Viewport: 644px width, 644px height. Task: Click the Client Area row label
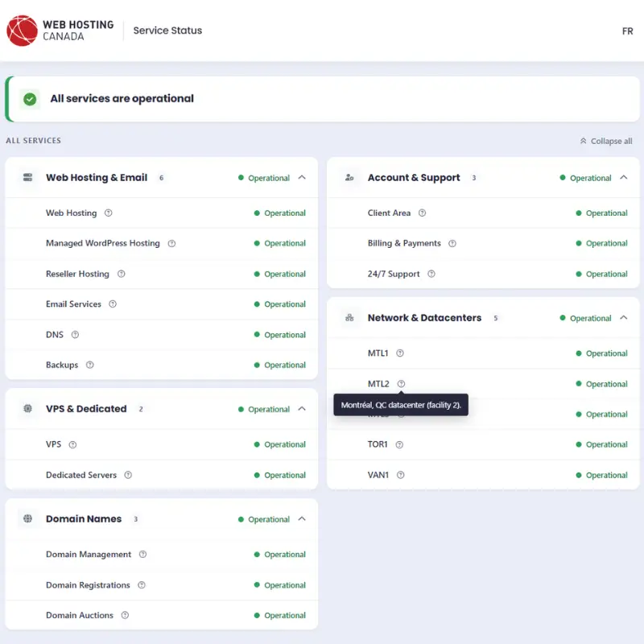coord(389,213)
